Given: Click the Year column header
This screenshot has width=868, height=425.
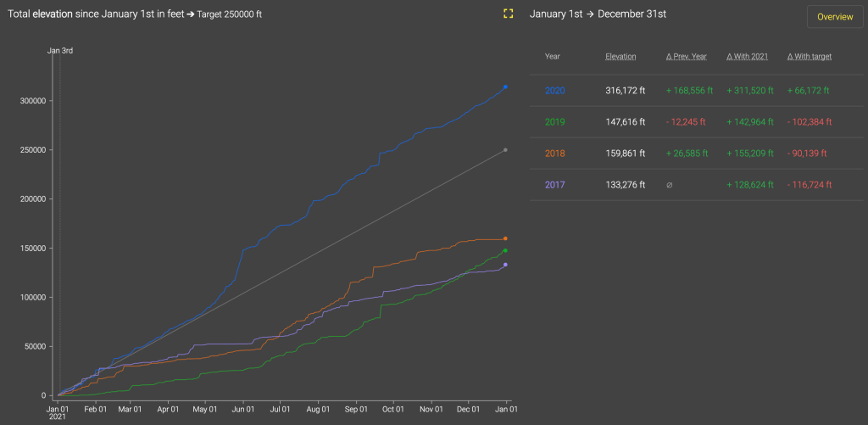Looking at the screenshot, I should [553, 57].
